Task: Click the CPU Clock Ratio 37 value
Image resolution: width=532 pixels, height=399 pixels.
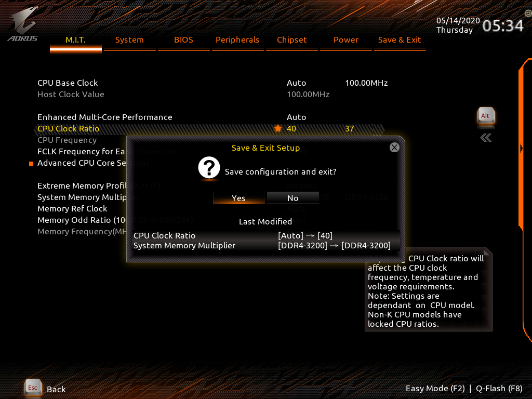Action: pyautogui.click(x=350, y=129)
